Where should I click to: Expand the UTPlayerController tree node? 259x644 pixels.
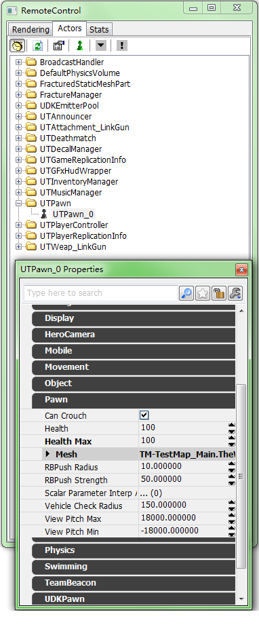point(18,225)
